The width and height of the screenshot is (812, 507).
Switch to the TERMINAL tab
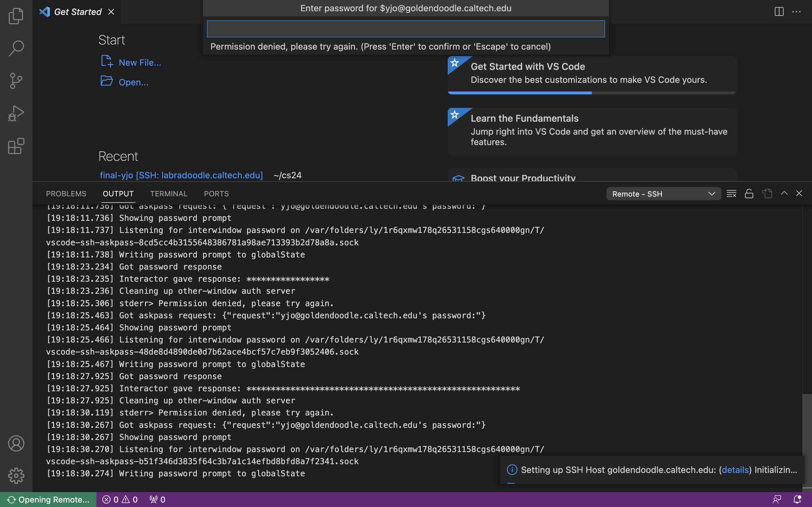point(168,194)
